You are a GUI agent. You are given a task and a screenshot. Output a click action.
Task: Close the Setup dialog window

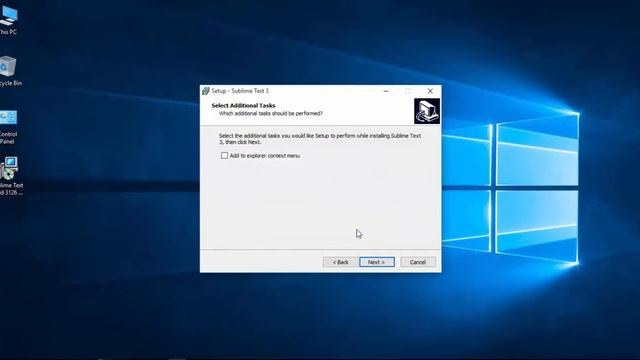(x=430, y=91)
